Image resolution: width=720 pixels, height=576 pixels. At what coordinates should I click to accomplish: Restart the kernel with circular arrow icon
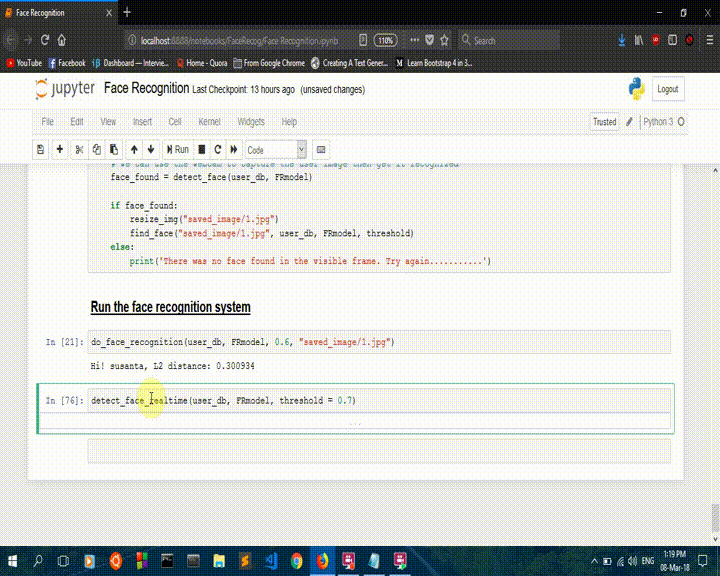pos(218,150)
